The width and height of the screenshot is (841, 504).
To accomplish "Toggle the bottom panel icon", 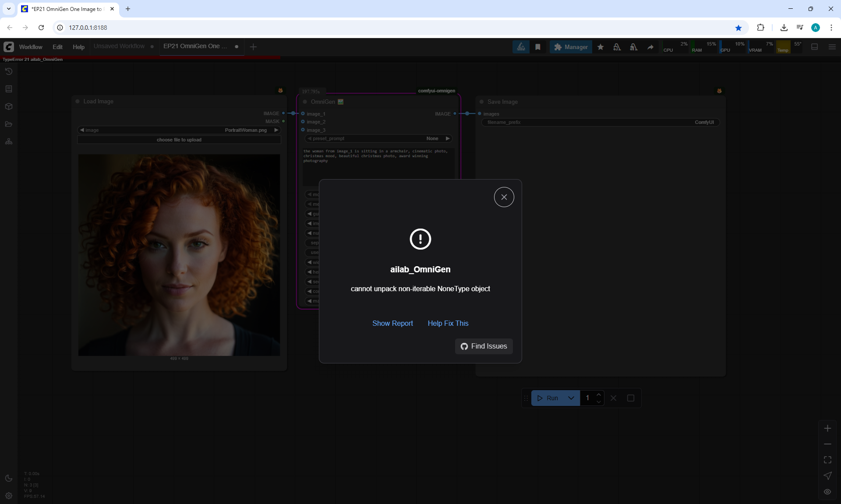I will (x=815, y=47).
